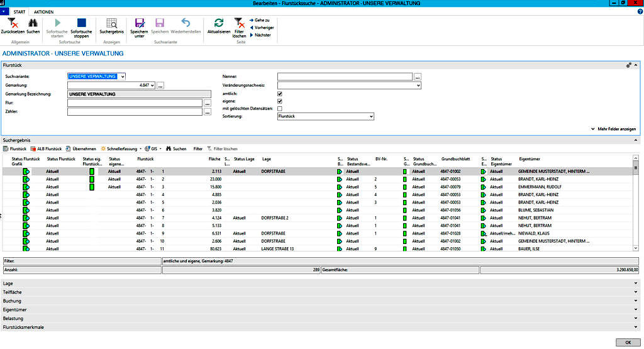
Task: Click the Zurücksetzen ribbon icon
Action: pos(12,23)
